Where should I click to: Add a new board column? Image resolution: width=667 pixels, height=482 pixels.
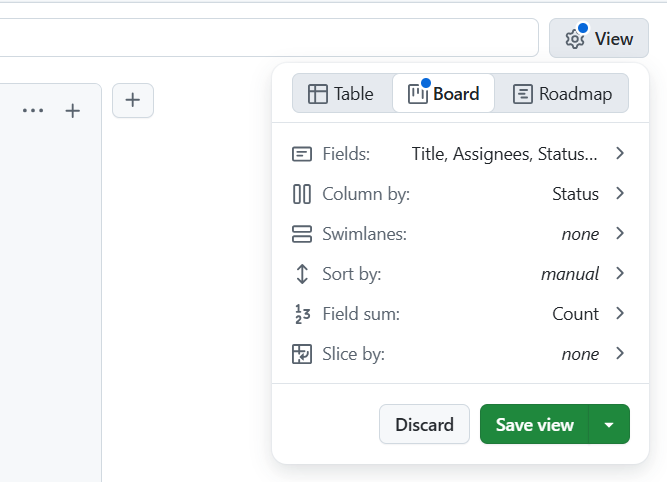click(x=133, y=100)
